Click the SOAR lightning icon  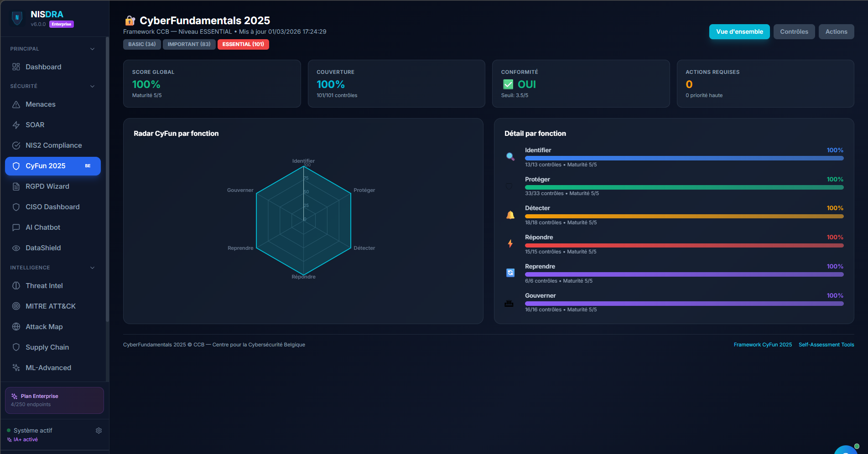(16, 125)
